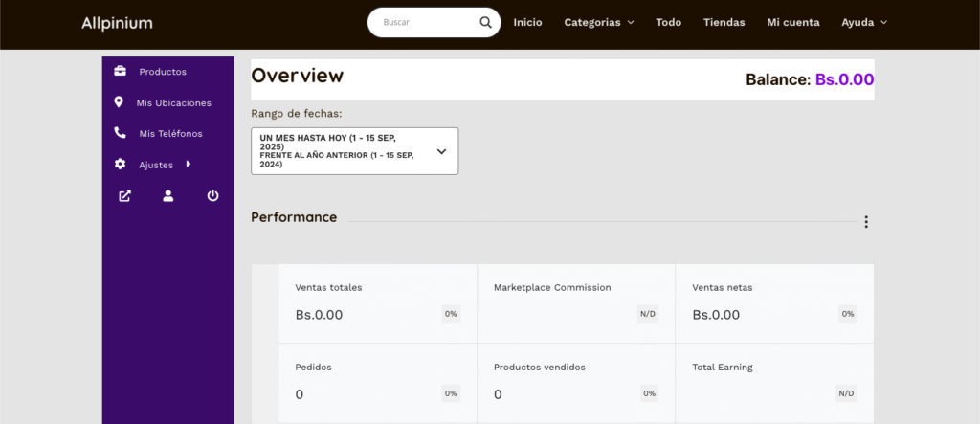Click the Mis Ubicaciones location pin icon
Viewport: 980px width, 424px height.
click(119, 102)
